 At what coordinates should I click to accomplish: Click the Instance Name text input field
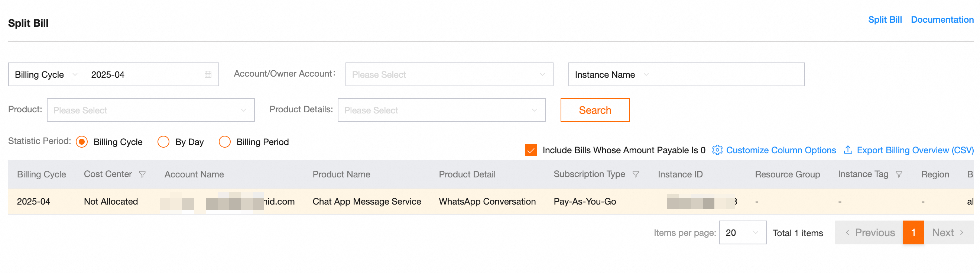click(727, 75)
